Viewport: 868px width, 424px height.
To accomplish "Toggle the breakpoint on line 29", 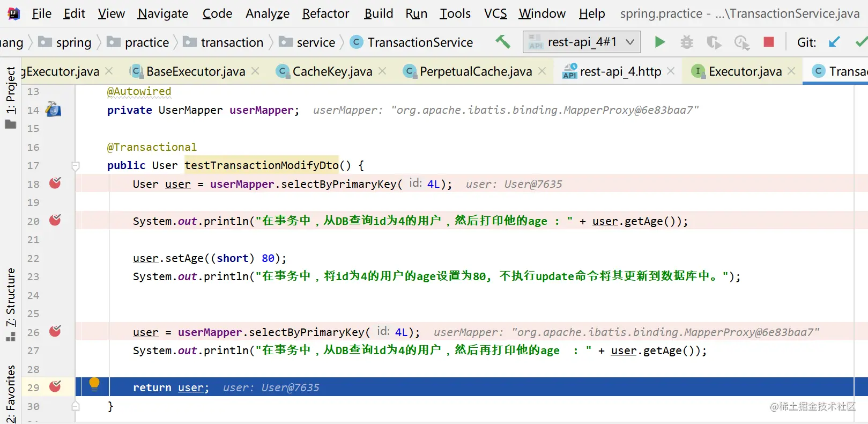I will point(55,386).
